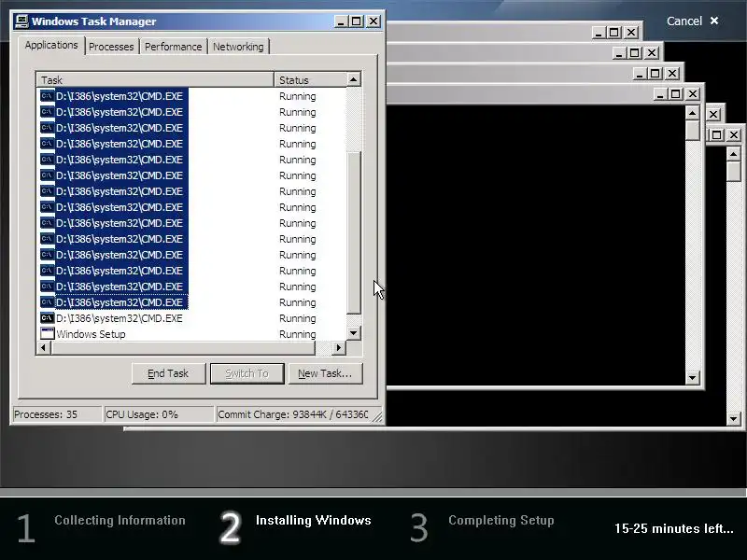Click the task list horizontal scrollbar thumb

tap(183, 347)
